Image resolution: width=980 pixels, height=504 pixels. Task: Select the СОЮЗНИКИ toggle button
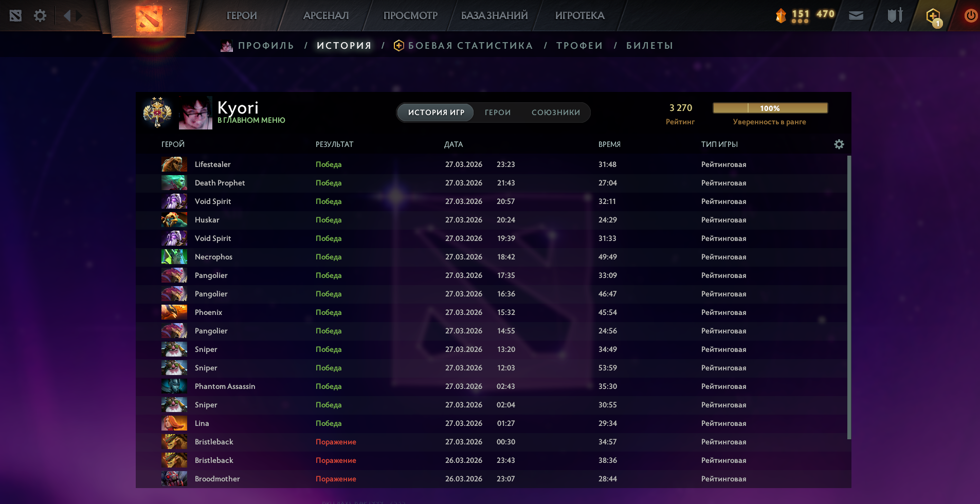[x=556, y=113]
